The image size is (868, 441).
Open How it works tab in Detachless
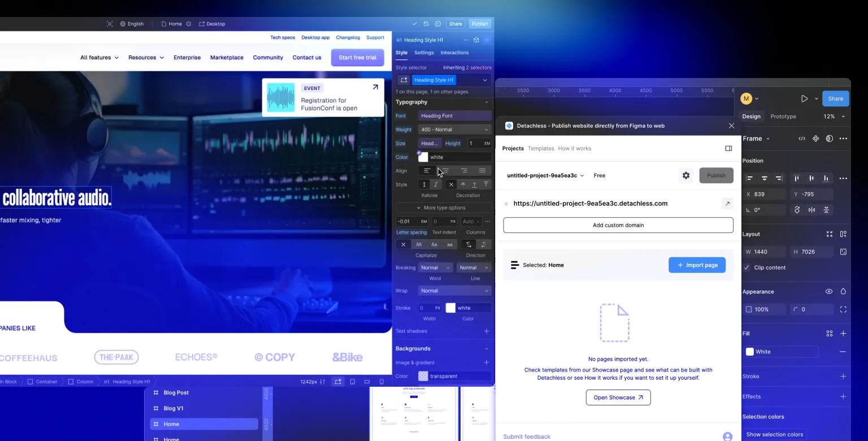574,148
